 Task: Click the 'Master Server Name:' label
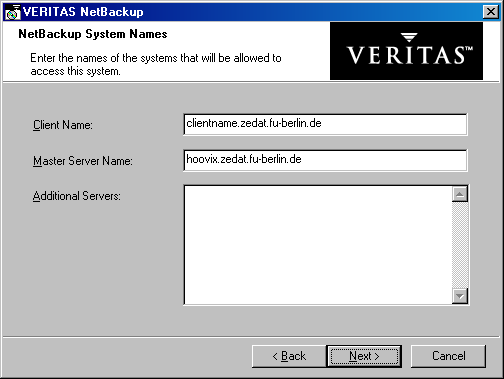coord(83,161)
